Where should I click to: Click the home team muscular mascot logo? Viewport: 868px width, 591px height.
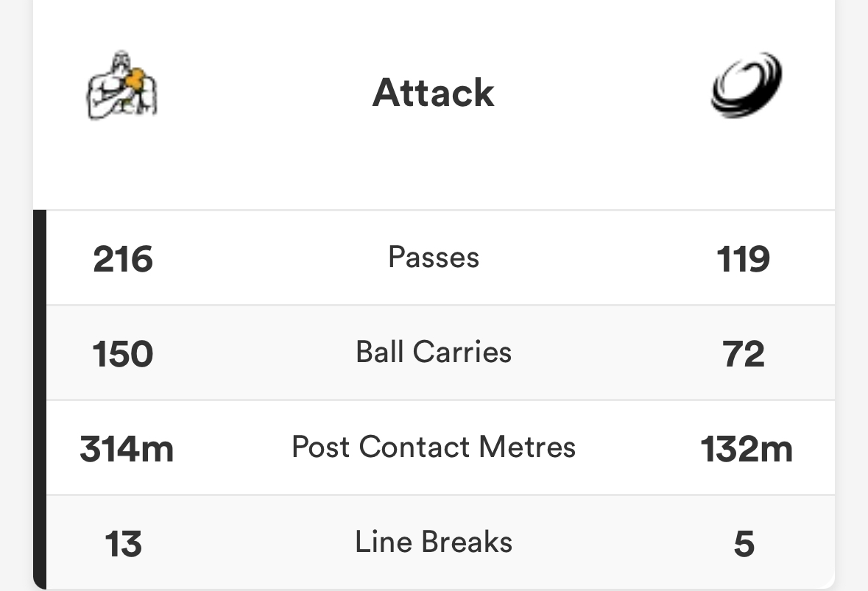pyautogui.click(x=122, y=85)
